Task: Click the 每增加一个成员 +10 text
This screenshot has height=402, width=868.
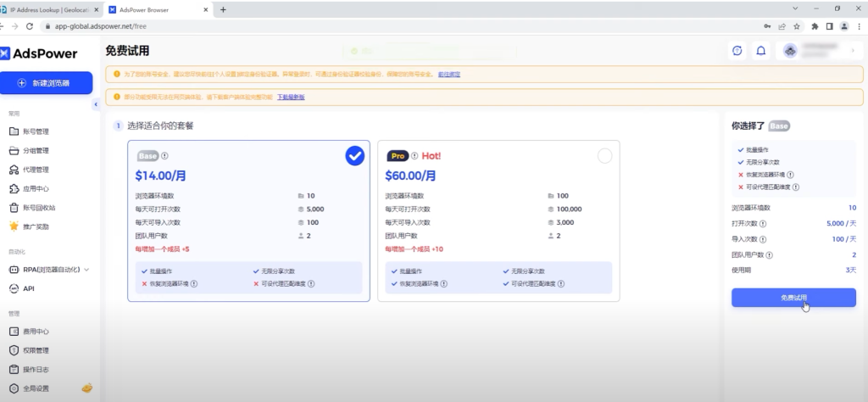Action: click(x=414, y=249)
